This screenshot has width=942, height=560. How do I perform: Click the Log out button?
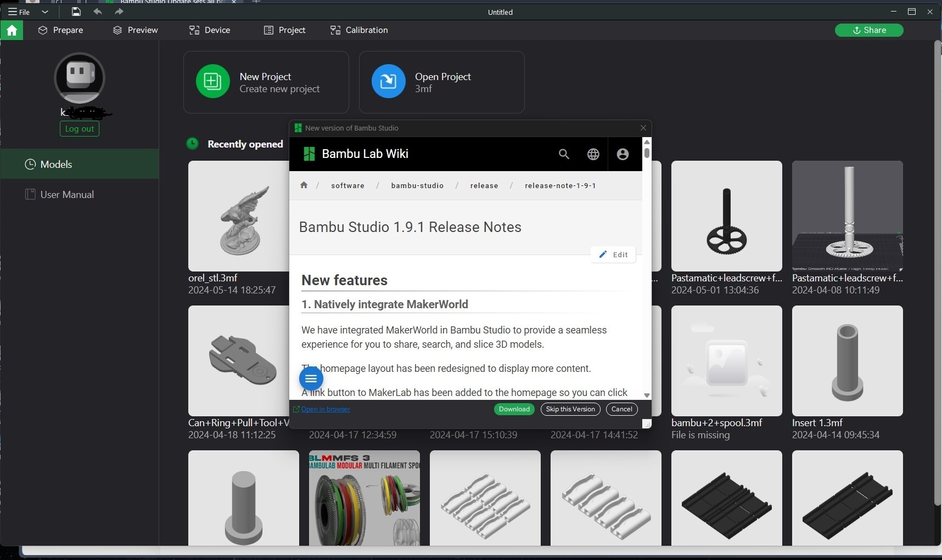click(80, 129)
